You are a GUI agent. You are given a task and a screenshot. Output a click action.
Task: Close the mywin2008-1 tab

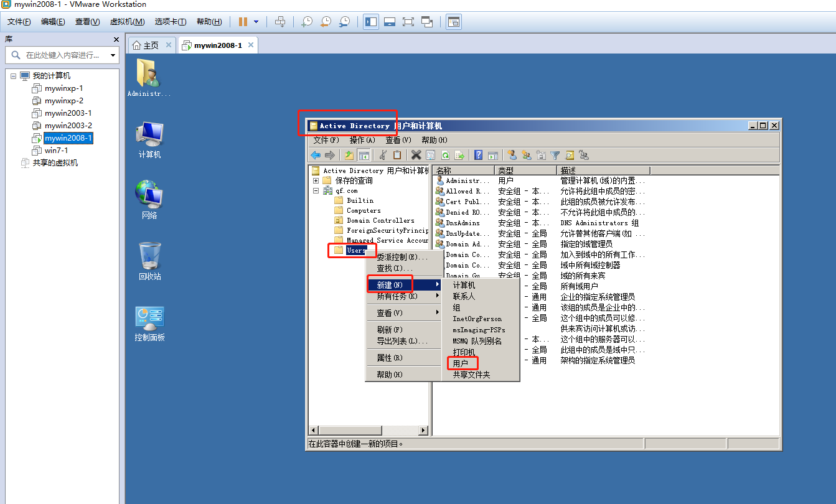click(x=251, y=45)
